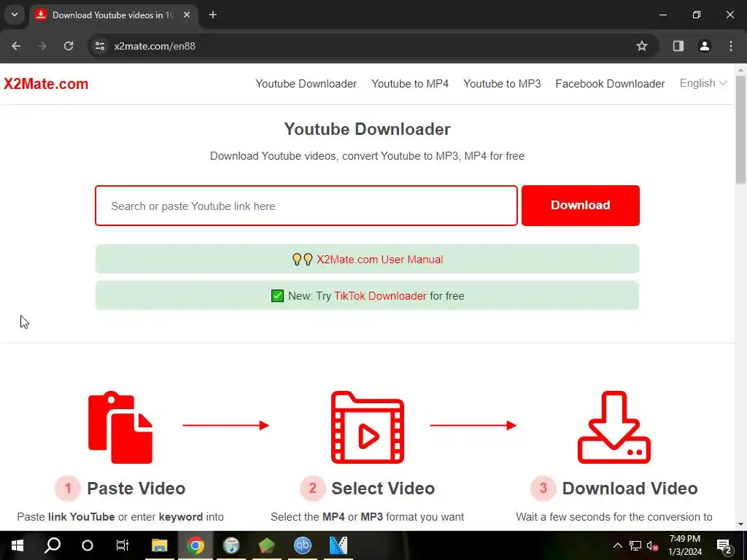Open the taskbar clock and date
This screenshot has height=560, width=747.
pyautogui.click(x=684, y=545)
